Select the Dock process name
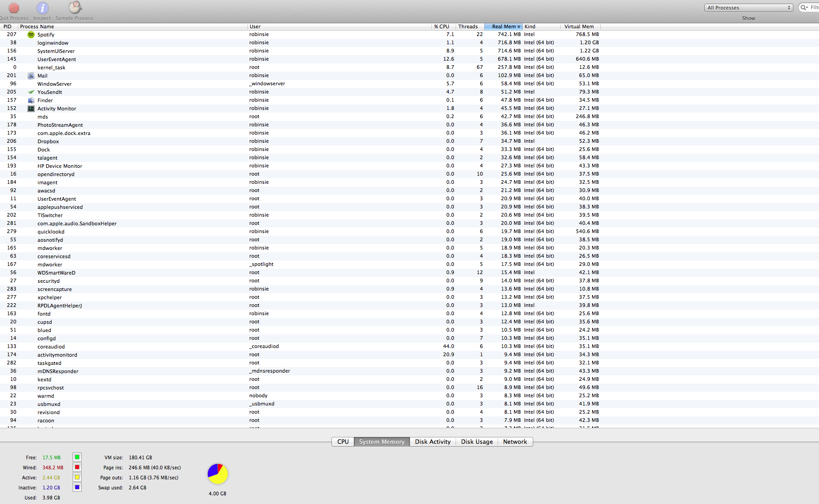 point(44,150)
